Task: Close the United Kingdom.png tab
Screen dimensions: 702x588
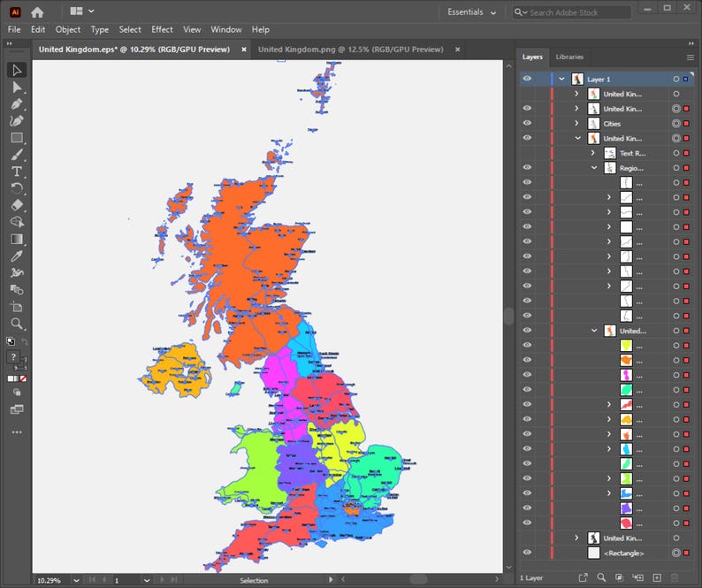Action: [458, 50]
